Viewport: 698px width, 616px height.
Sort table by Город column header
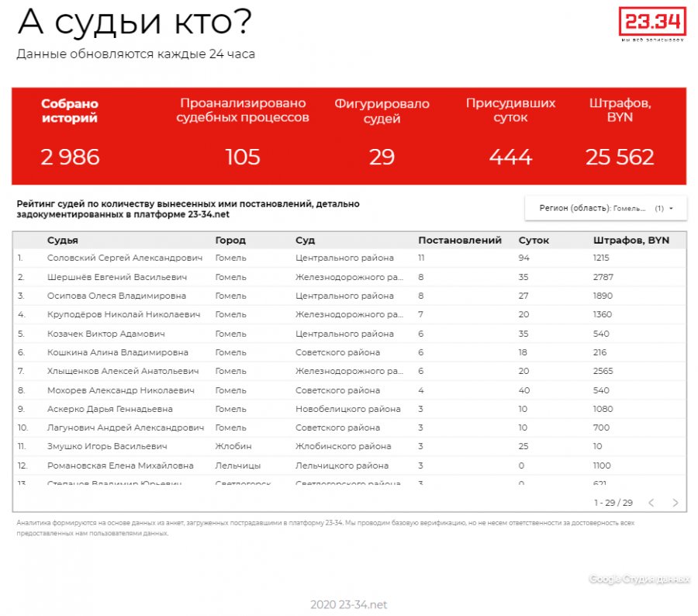coord(230,241)
